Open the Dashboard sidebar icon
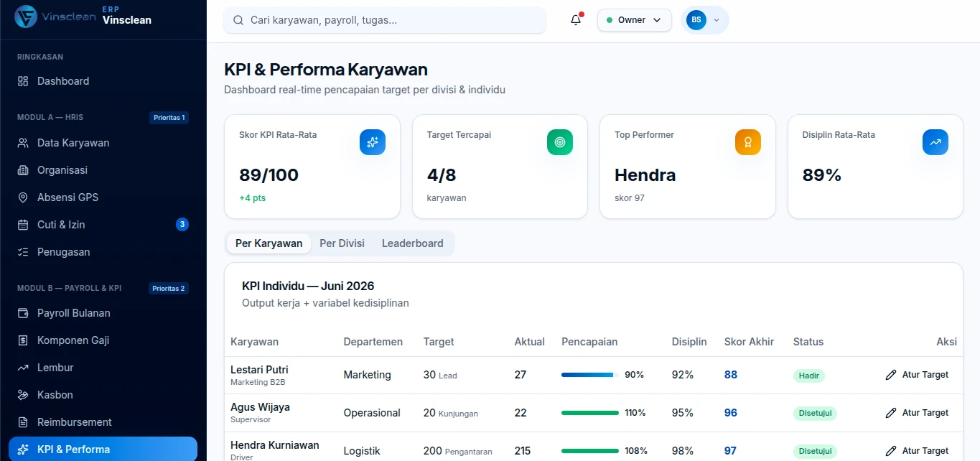The image size is (980, 461). (x=23, y=81)
